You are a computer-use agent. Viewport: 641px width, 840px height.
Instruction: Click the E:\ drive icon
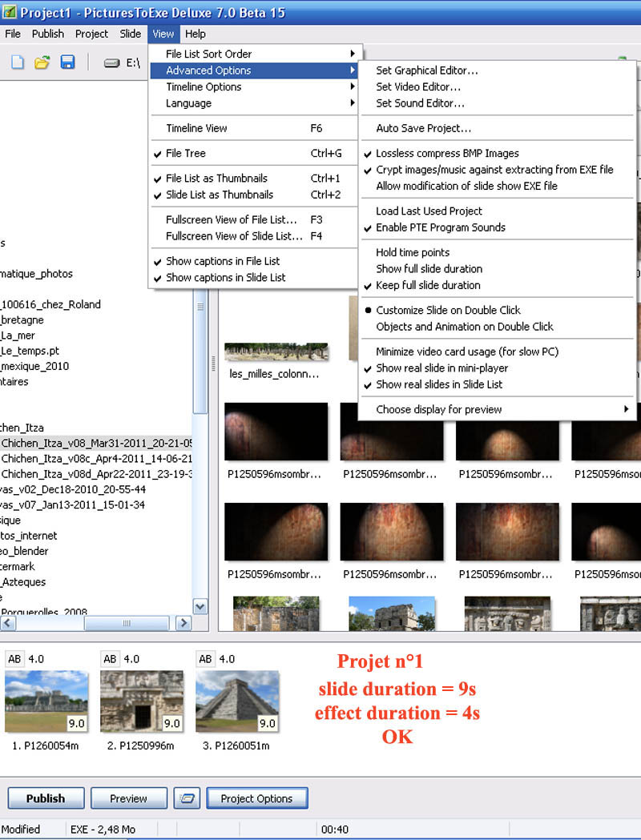click(x=113, y=63)
